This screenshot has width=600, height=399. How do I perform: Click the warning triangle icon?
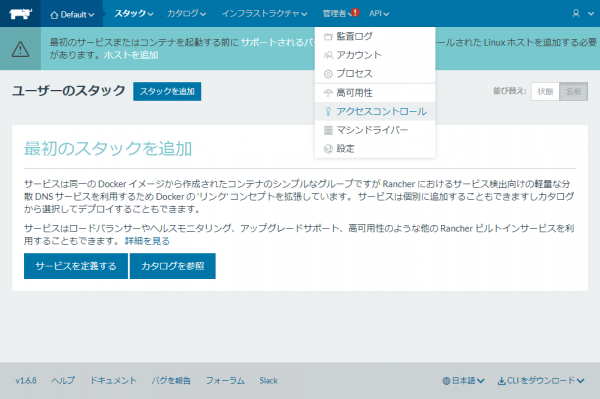coord(20,49)
